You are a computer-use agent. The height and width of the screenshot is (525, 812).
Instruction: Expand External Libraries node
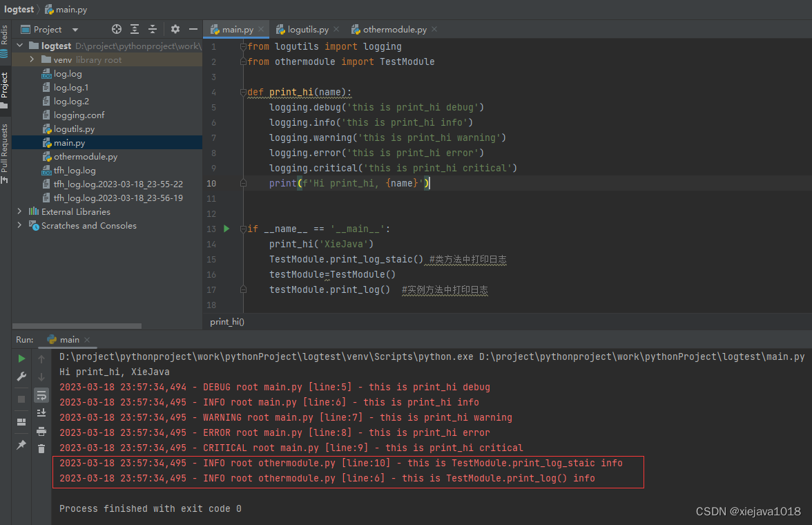(x=19, y=211)
